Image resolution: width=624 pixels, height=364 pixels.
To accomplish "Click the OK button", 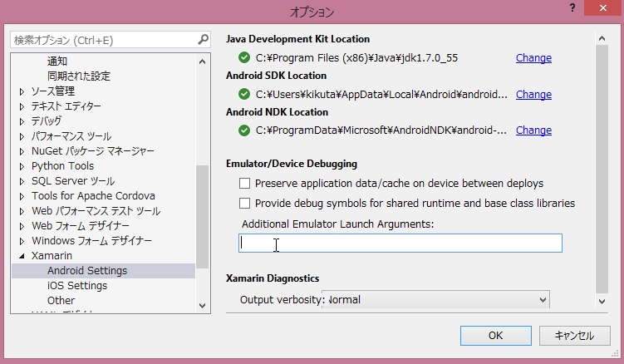I will click(x=496, y=336).
